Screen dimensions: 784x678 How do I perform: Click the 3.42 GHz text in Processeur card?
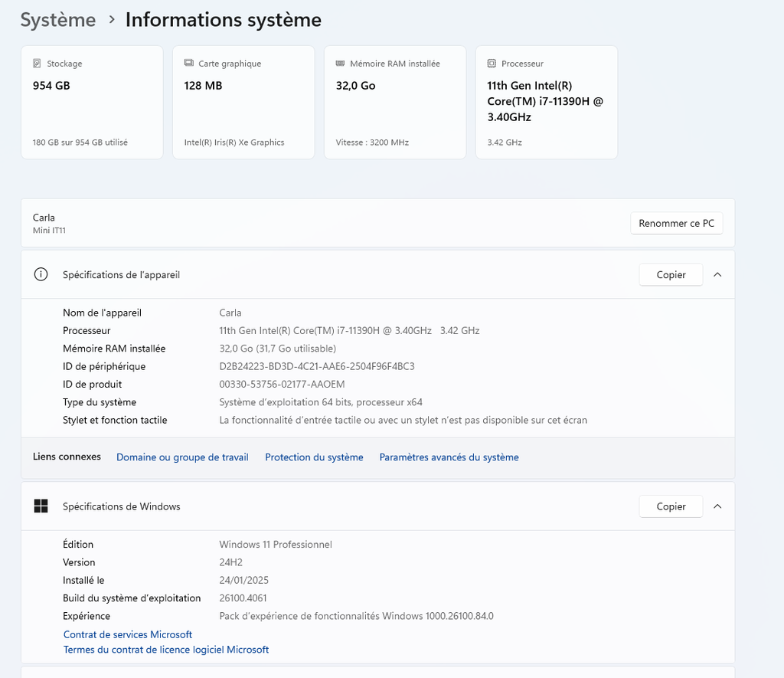[x=505, y=142]
